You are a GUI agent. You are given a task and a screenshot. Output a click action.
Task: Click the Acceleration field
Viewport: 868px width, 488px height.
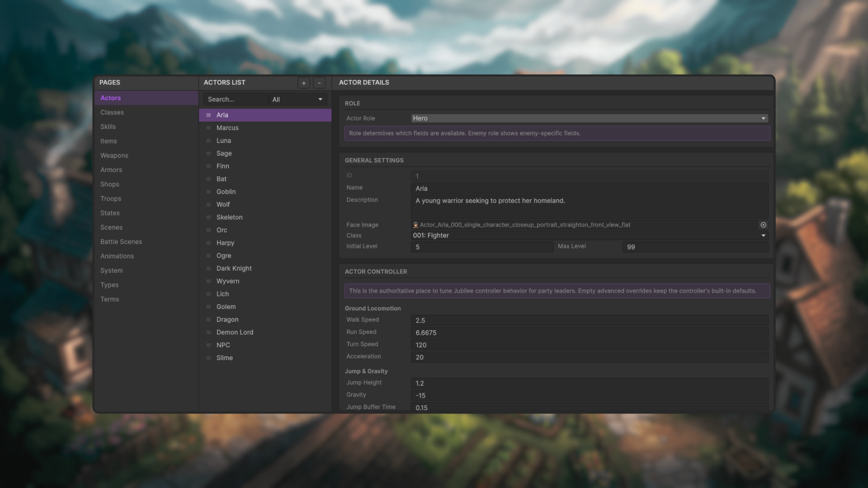pyautogui.click(x=590, y=357)
